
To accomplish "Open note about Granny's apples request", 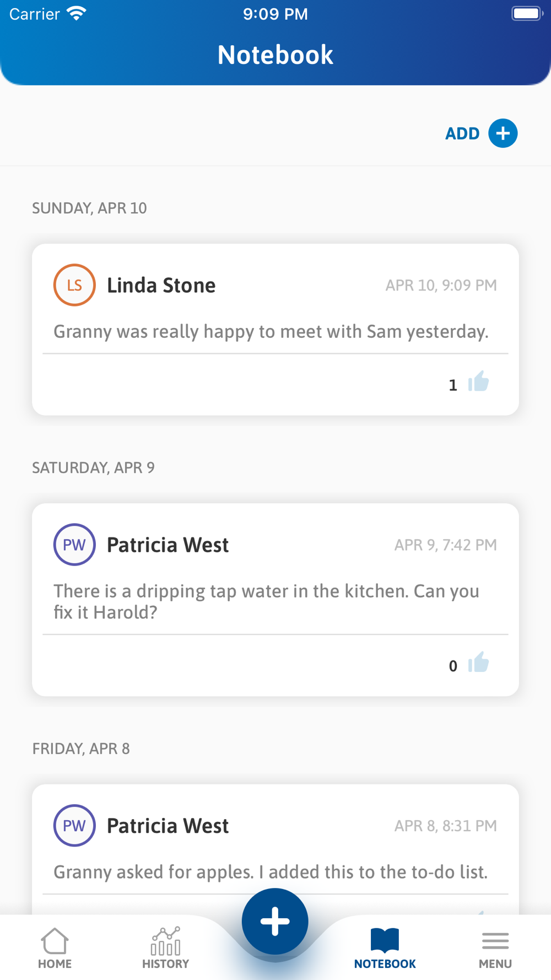I will (270, 872).
